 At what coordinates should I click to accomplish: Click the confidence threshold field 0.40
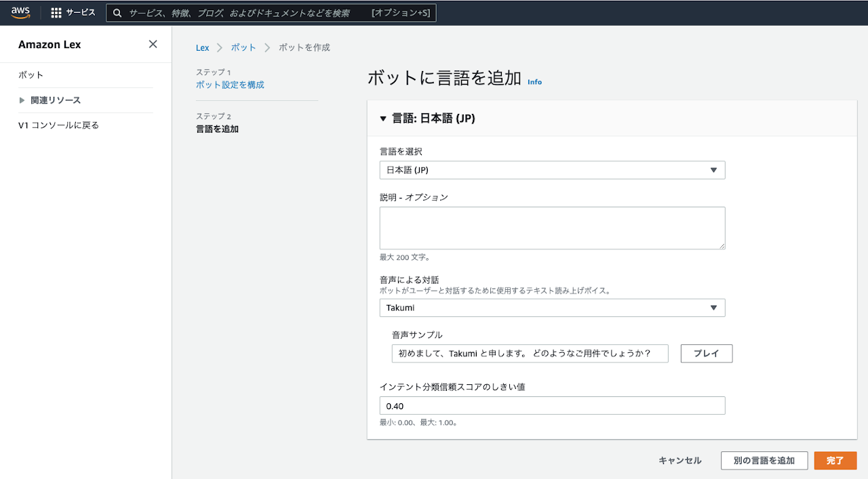point(552,406)
